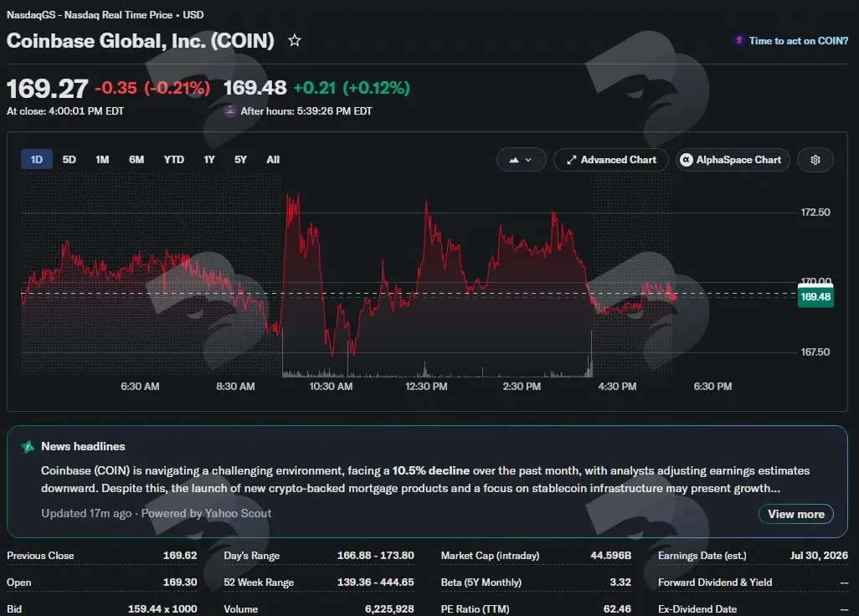Screen dimensions: 859x616
Task: Click the Previous Close label
Action: click(40, 556)
